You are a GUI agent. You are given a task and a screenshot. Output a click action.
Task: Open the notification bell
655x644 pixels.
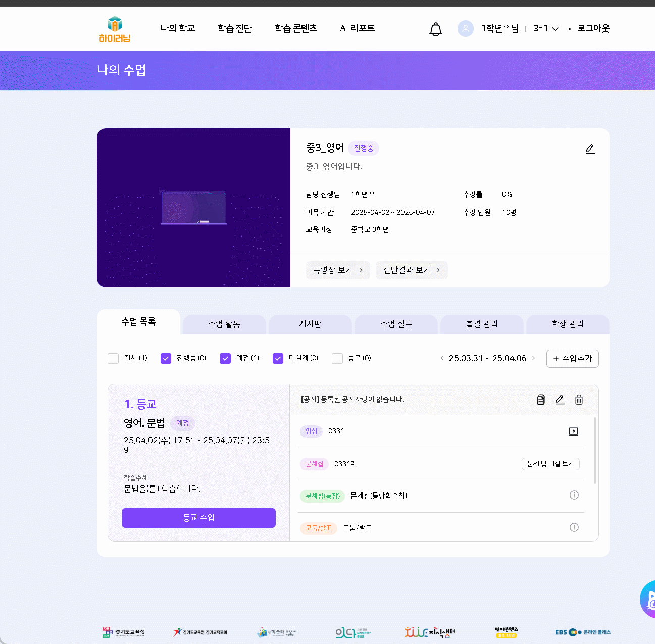click(x=435, y=29)
